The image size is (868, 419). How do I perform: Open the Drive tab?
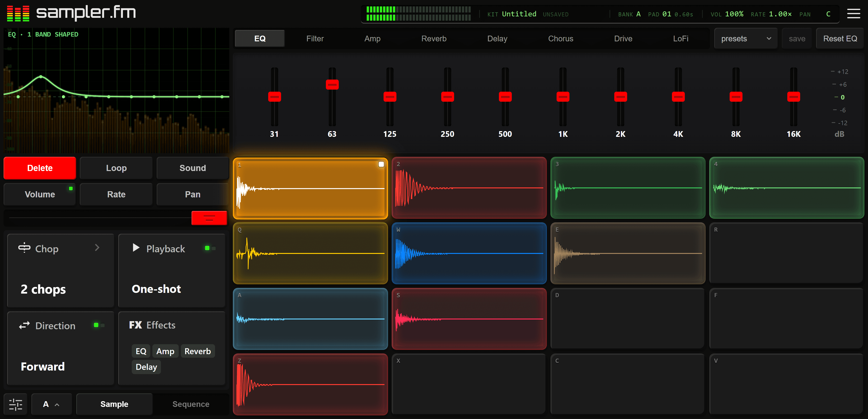coord(623,39)
